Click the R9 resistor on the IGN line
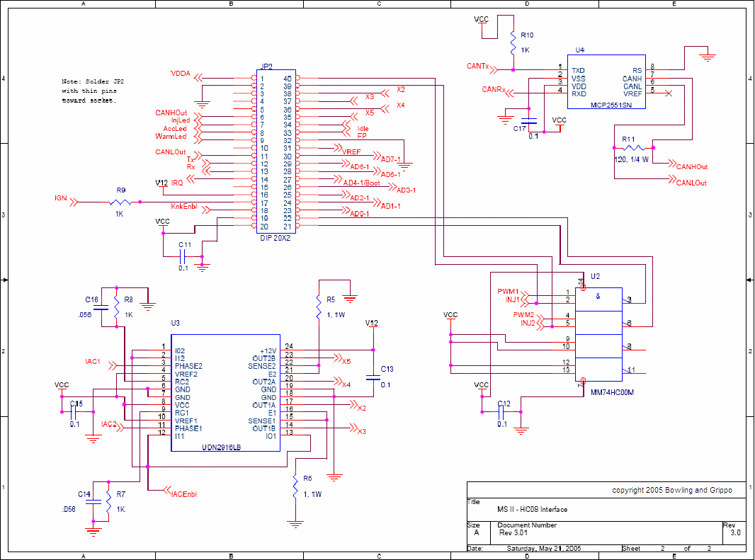Screen dimensions: 755x560 120,202
